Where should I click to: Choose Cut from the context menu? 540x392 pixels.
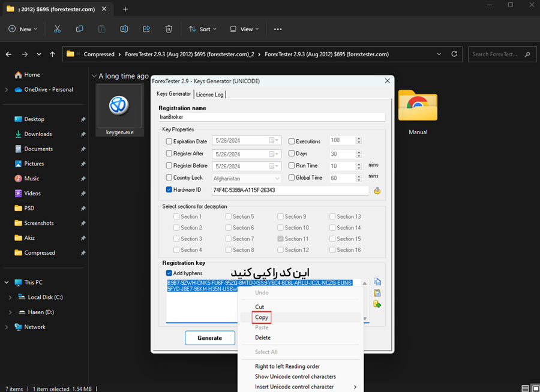tap(259, 307)
